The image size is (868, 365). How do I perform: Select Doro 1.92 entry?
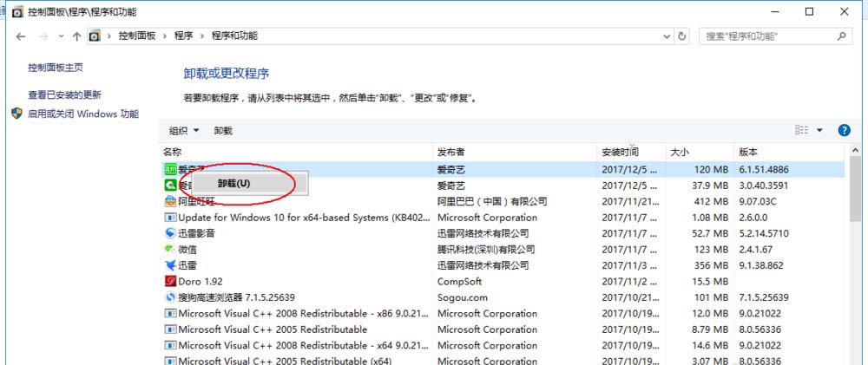201,282
